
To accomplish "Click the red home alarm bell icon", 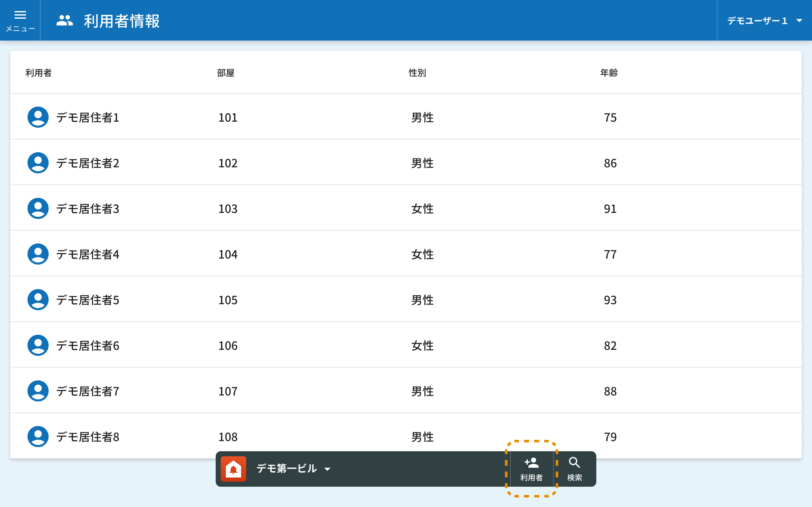I will (x=233, y=469).
